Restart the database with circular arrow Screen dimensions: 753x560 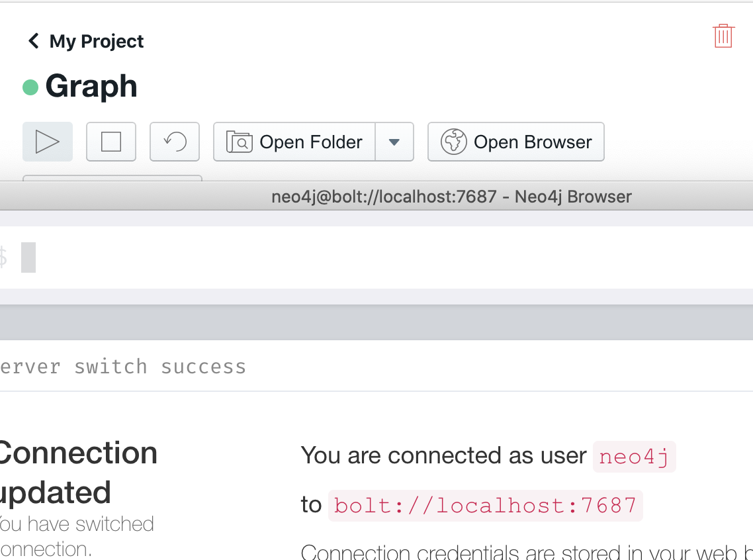[174, 142]
